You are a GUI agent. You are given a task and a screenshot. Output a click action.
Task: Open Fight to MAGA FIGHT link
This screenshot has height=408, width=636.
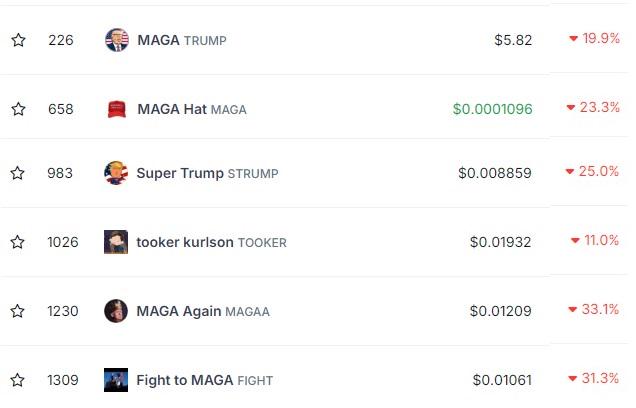pyautogui.click(x=204, y=380)
